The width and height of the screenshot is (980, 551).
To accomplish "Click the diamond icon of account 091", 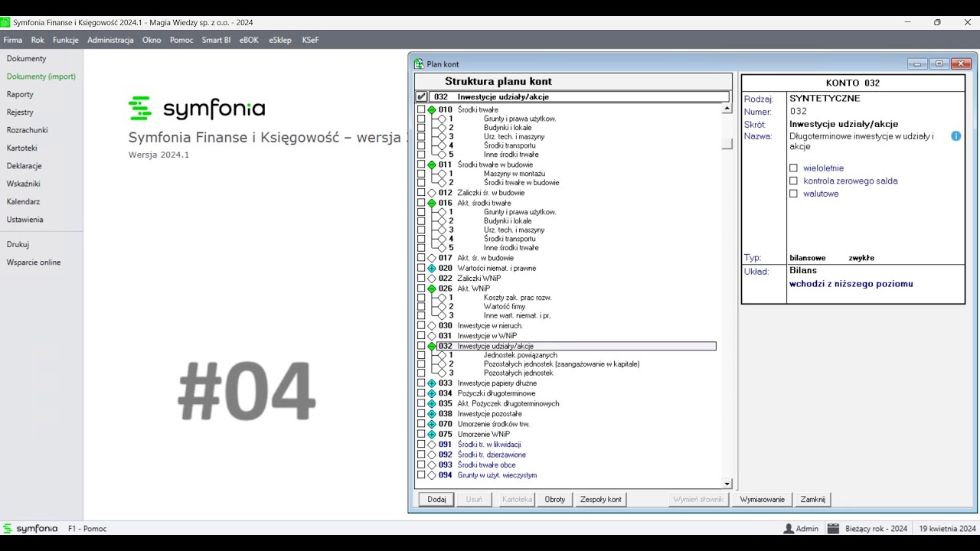I will 432,445.
